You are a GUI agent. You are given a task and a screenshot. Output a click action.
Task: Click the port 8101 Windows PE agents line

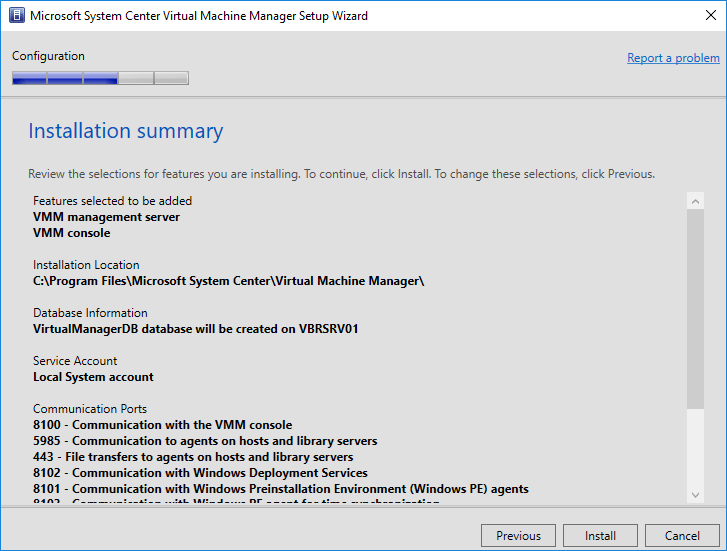(x=281, y=489)
